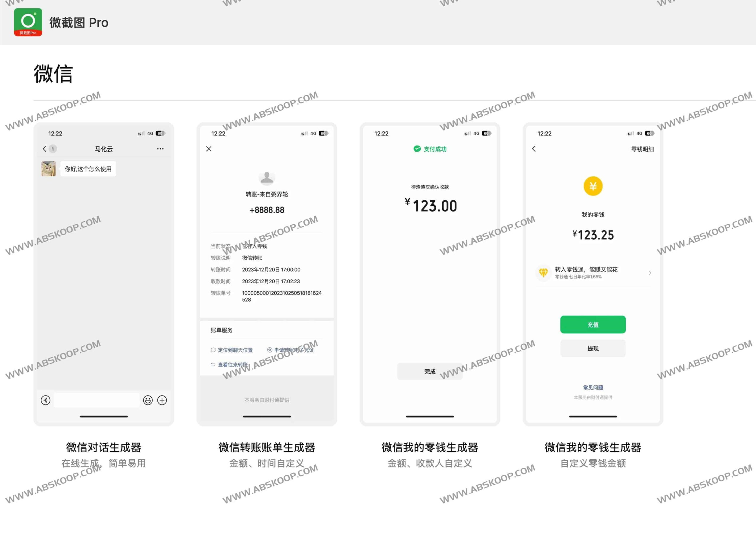This screenshot has width=756, height=537.
Task: Tap the back arrow on the 零钱明细 screen
Action: tap(534, 149)
